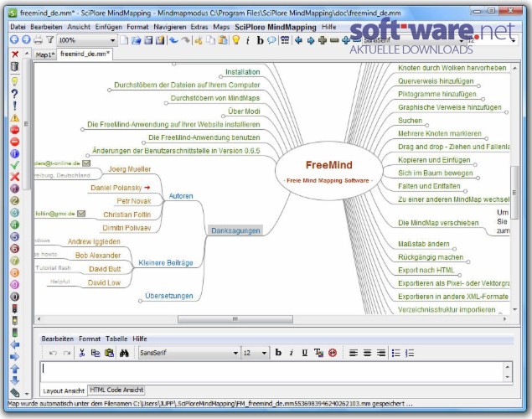
Task: Switch to HTML Code Ansicht tab
Action: (116, 391)
